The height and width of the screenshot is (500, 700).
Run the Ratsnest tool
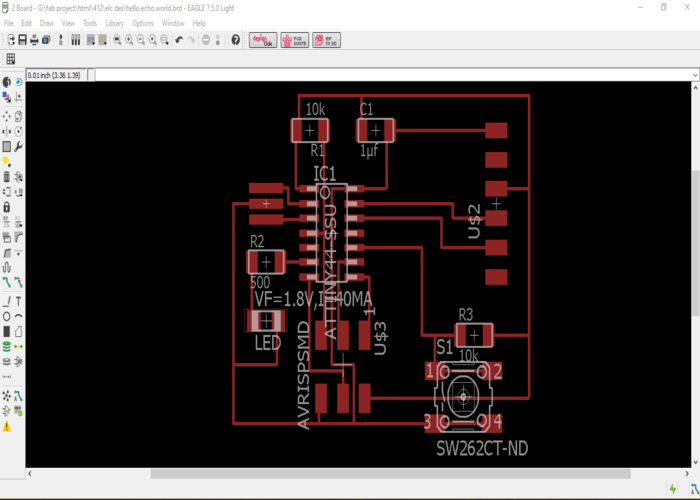7,396
